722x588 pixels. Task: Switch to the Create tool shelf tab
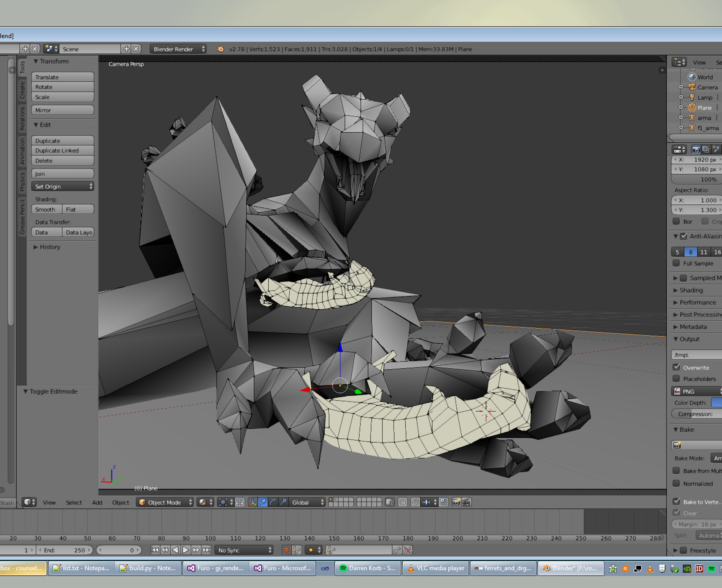23,90
